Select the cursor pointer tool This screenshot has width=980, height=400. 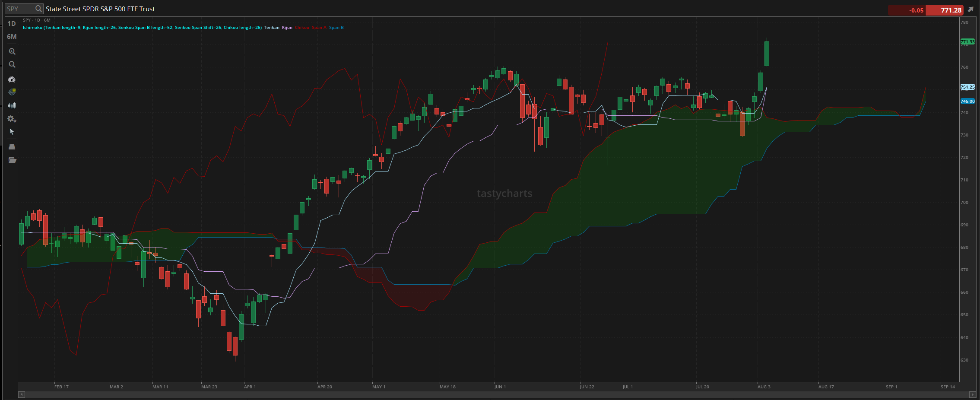tap(12, 132)
